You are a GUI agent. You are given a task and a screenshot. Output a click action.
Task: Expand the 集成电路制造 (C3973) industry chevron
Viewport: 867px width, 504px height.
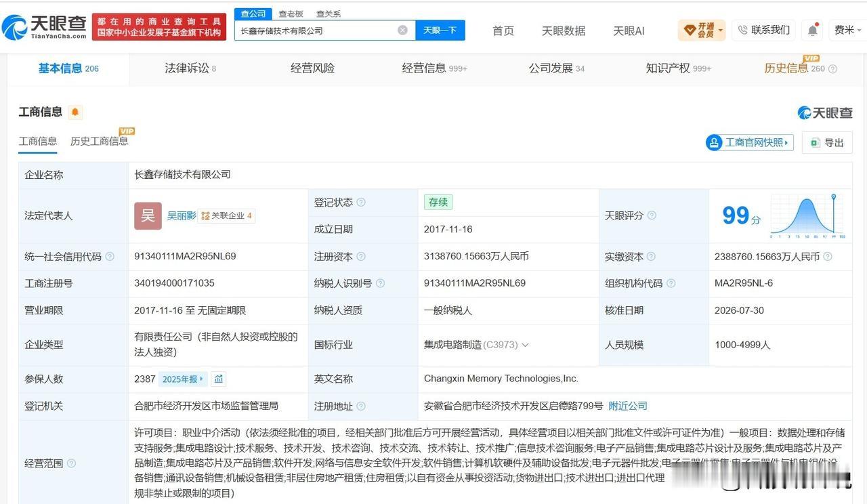[x=525, y=345]
